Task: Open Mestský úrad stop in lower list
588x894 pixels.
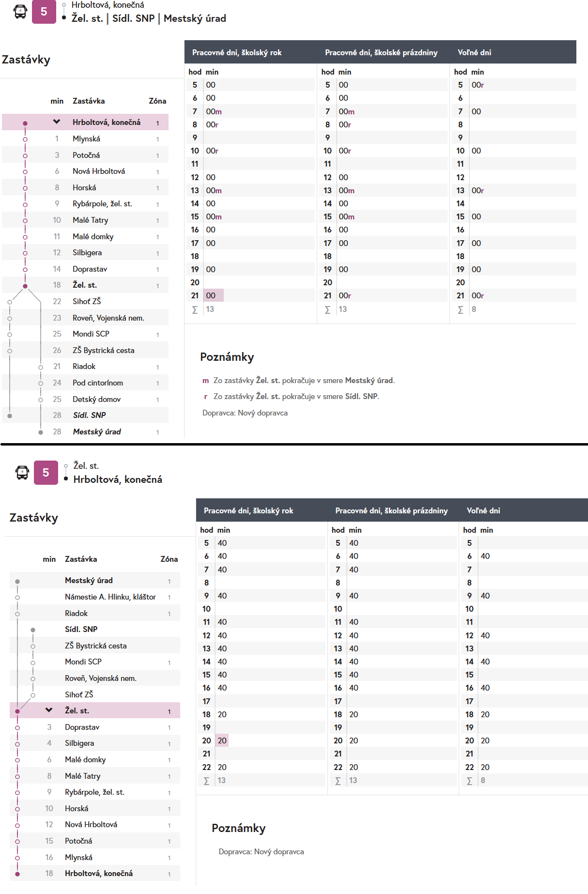Action: point(89,580)
